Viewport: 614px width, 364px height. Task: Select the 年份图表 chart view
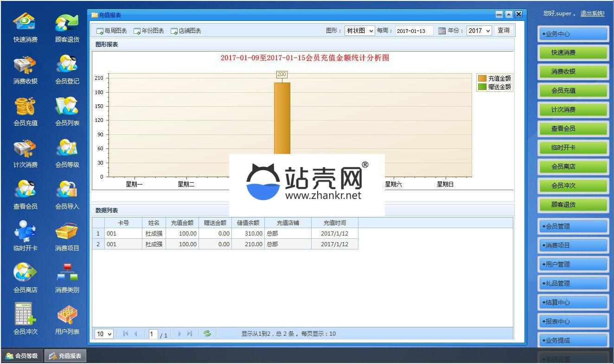149,31
